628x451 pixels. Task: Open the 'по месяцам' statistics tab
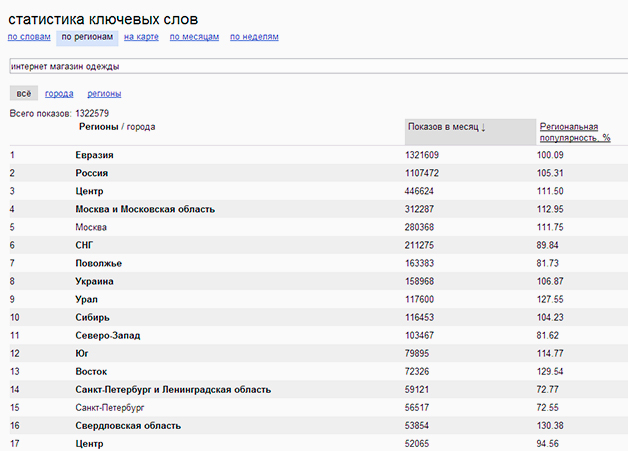click(194, 37)
